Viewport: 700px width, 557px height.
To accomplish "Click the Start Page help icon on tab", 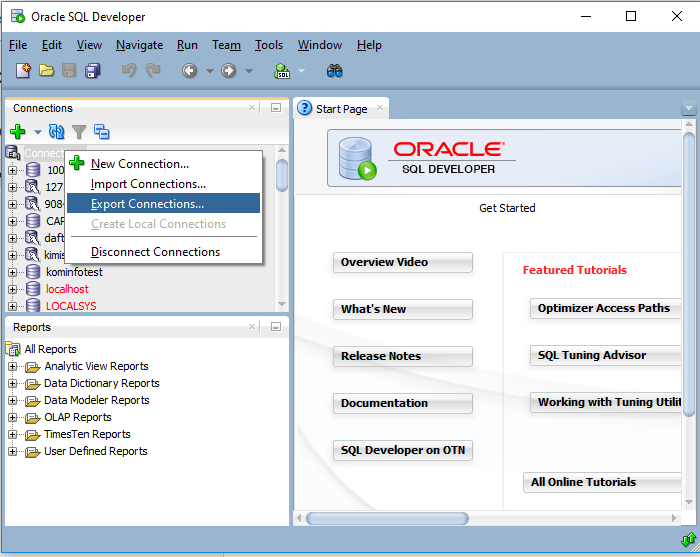I will point(304,108).
